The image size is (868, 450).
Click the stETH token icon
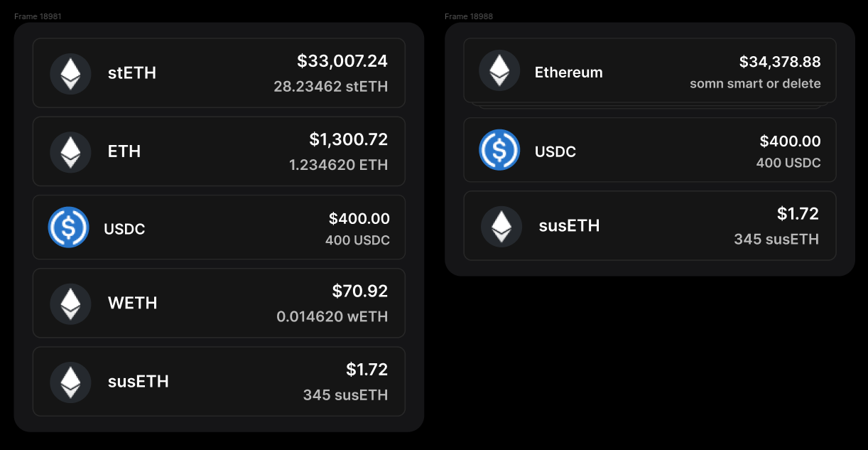click(70, 73)
